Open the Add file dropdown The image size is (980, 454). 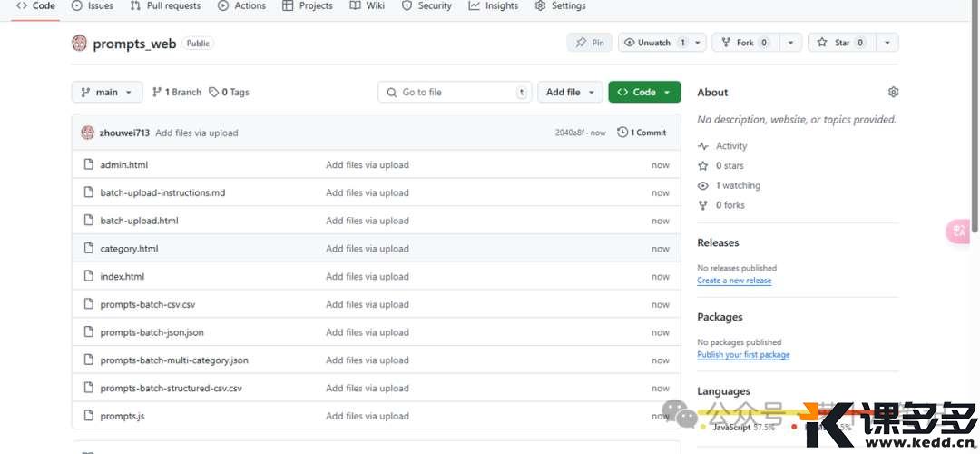coord(570,92)
